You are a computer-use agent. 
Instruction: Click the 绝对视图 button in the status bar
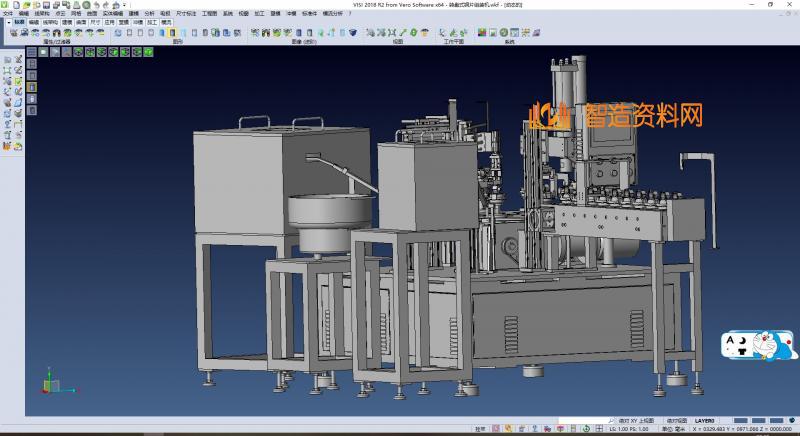tap(675, 421)
